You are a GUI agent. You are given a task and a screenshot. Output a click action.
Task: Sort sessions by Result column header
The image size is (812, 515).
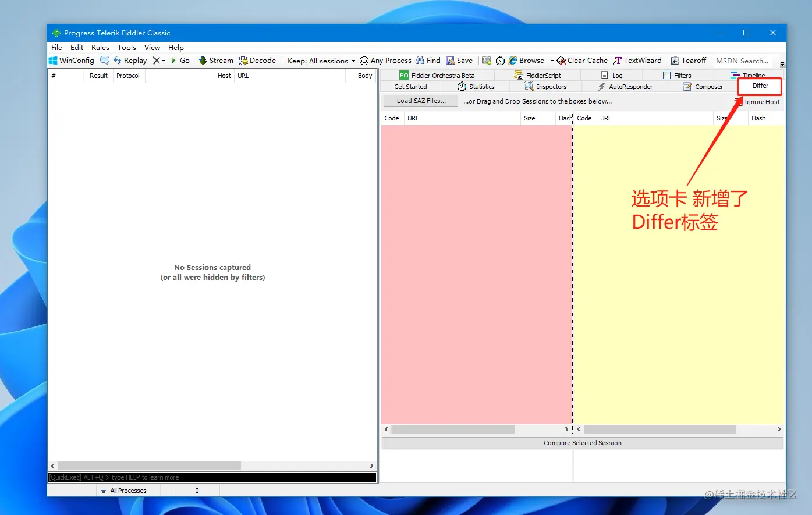pyautogui.click(x=98, y=76)
